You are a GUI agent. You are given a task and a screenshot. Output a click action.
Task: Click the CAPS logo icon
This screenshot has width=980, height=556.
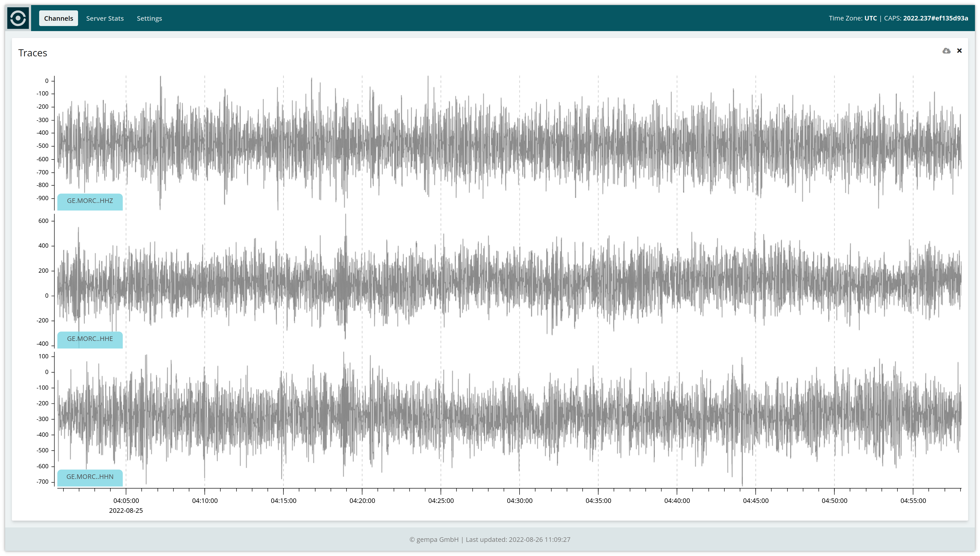(18, 18)
